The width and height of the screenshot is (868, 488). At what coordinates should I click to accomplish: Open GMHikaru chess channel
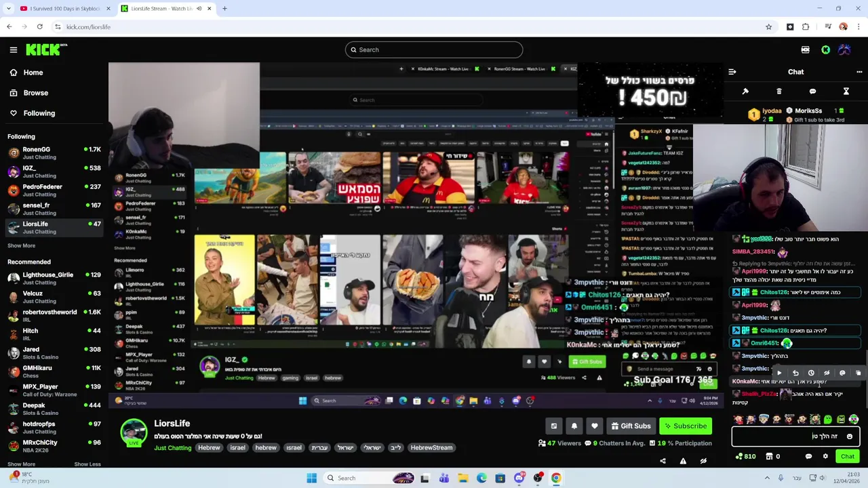(54, 371)
